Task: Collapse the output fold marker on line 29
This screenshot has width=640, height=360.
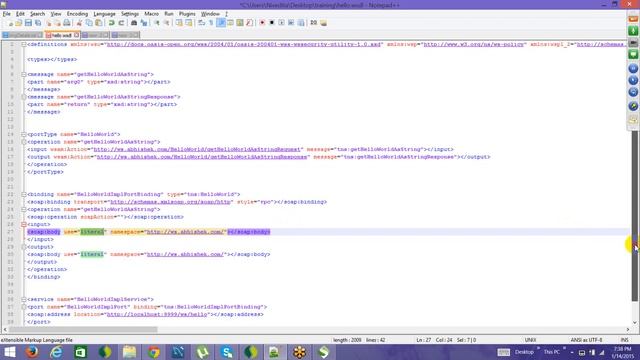Action: 24,247
